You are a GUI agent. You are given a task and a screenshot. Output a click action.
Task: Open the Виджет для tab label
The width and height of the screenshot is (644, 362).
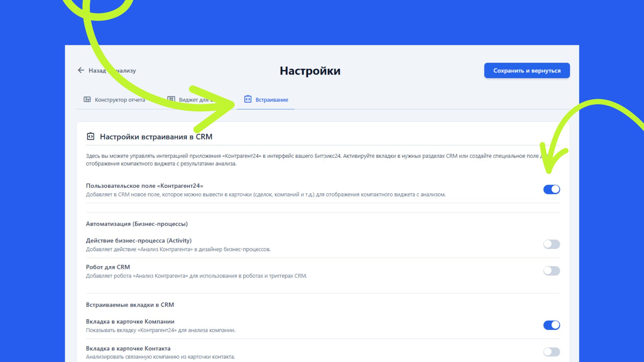[194, 100]
